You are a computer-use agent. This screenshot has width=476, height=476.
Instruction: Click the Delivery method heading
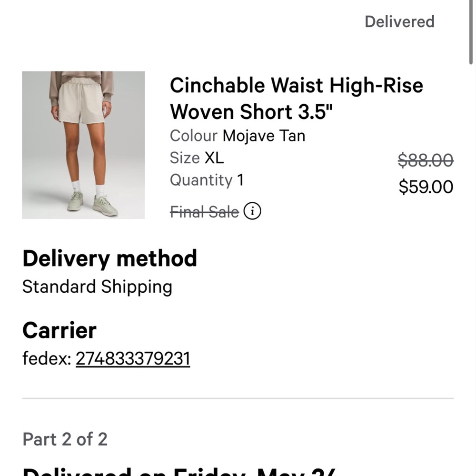click(109, 258)
